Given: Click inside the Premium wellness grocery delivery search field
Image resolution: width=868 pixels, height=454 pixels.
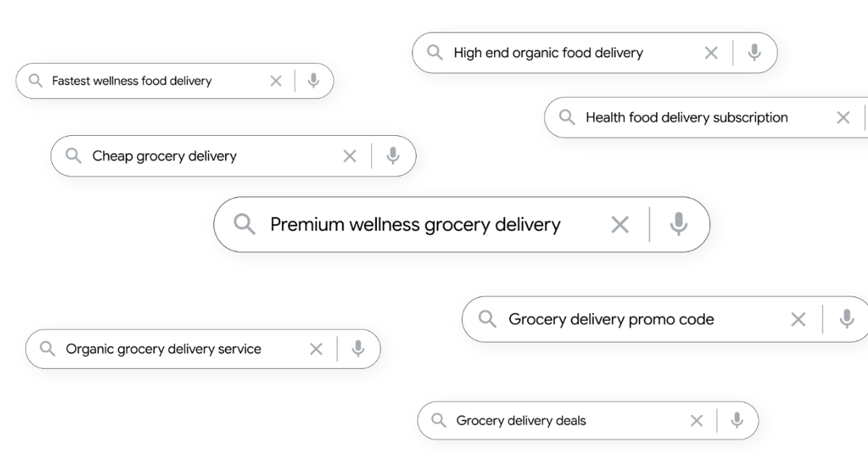Looking at the screenshot, I should click(414, 224).
